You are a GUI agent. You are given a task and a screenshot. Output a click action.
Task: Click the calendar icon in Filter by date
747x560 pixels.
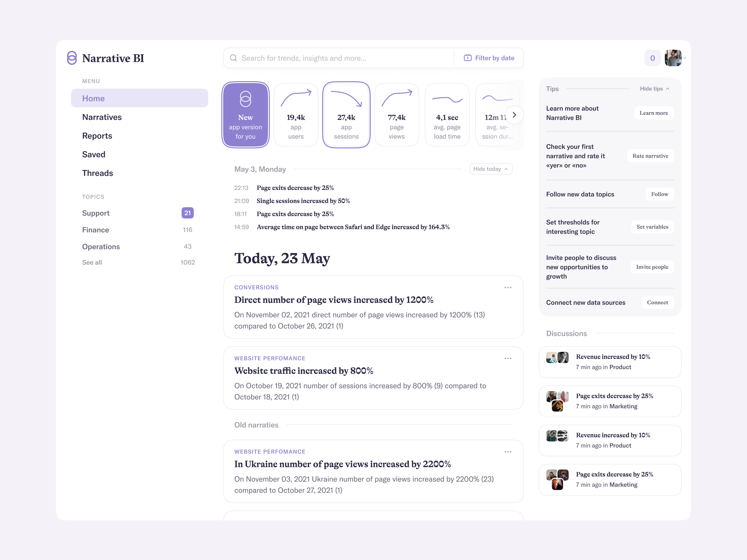(x=467, y=58)
